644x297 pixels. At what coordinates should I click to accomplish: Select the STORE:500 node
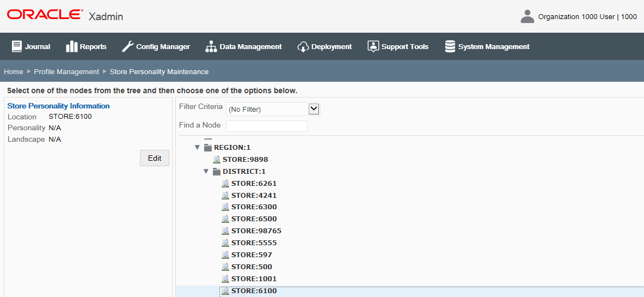tap(252, 266)
